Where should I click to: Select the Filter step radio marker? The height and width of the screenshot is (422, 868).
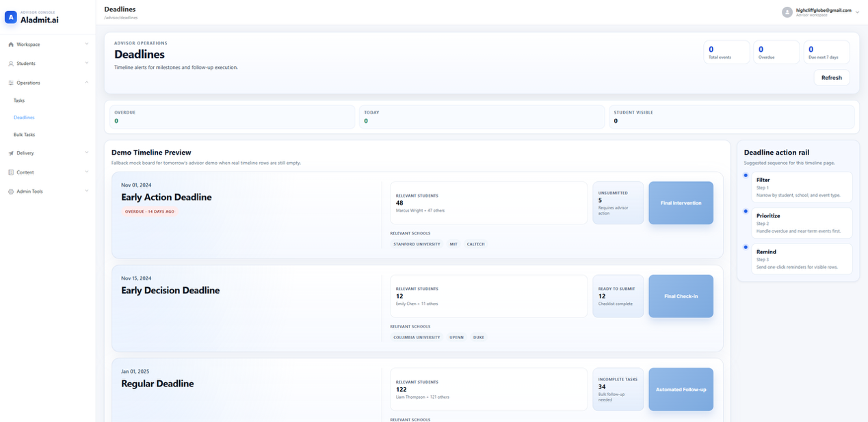(x=746, y=176)
